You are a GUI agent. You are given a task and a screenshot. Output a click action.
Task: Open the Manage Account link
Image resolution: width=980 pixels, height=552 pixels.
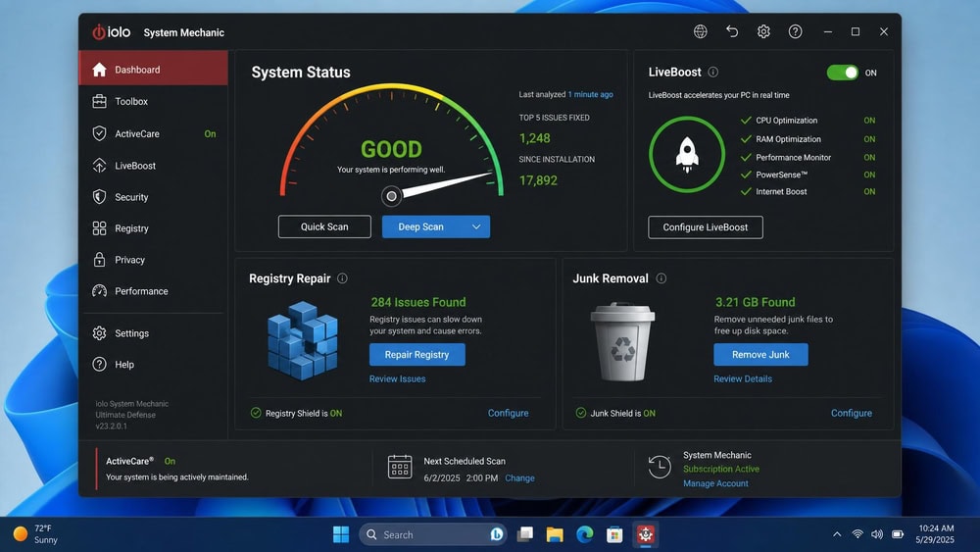tap(715, 483)
